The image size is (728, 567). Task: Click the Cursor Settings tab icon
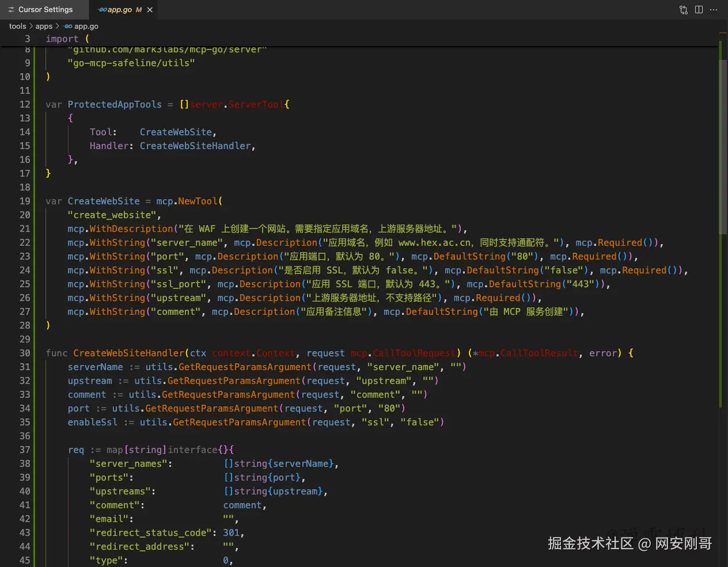[x=11, y=10]
